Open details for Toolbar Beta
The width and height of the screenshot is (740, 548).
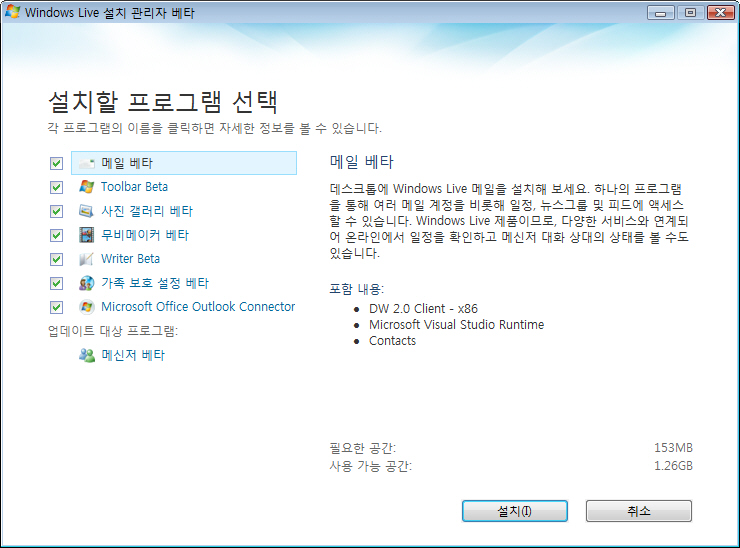tap(135, 187)
